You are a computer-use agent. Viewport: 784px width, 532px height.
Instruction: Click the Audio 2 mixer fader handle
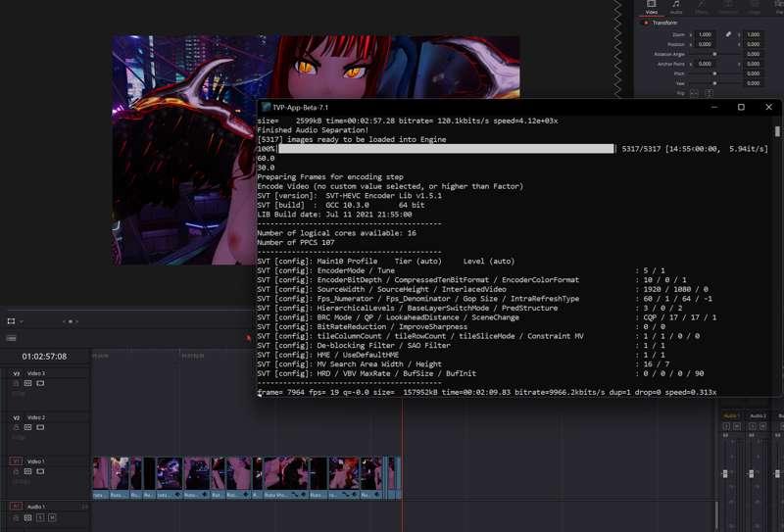(x=751, y=473)
